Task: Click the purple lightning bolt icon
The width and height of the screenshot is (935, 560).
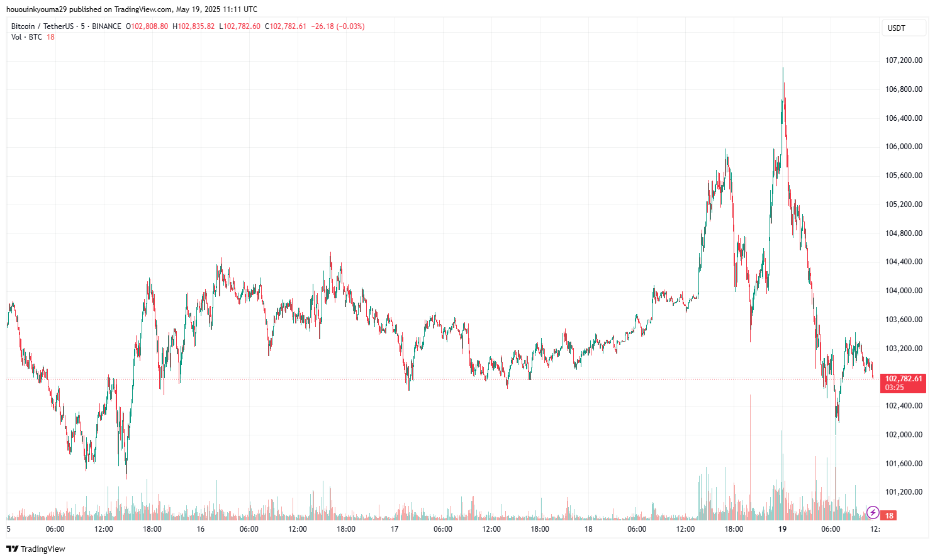Action: tap(873, 512)
